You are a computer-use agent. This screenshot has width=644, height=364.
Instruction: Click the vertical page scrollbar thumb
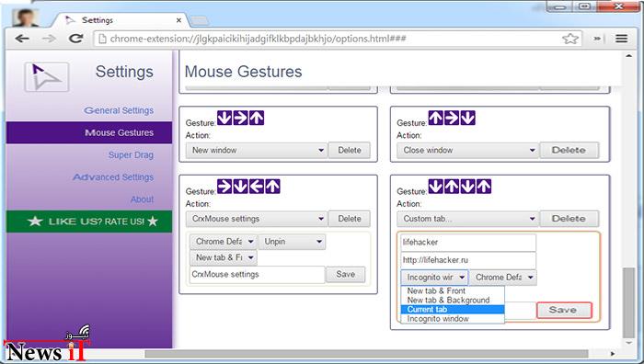(x=628, y=302)
